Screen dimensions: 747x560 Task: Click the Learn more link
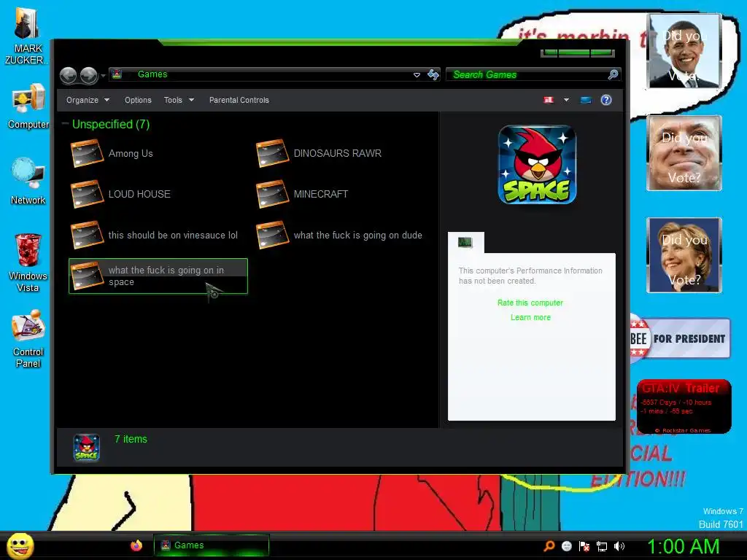click(530, 318)
